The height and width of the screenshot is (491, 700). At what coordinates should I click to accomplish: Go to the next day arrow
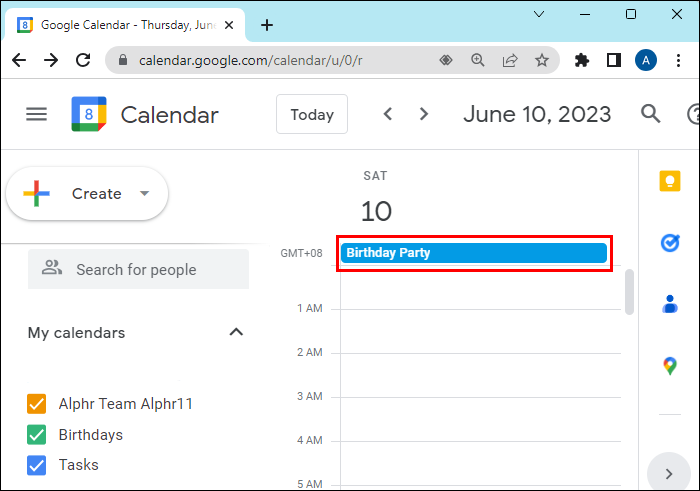coord(424,114)
